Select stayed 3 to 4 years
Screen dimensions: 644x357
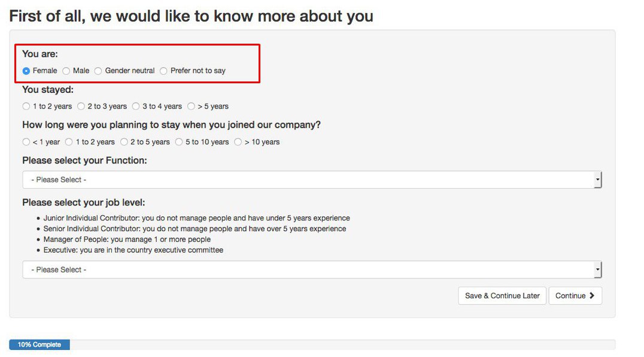click(136, 107)
